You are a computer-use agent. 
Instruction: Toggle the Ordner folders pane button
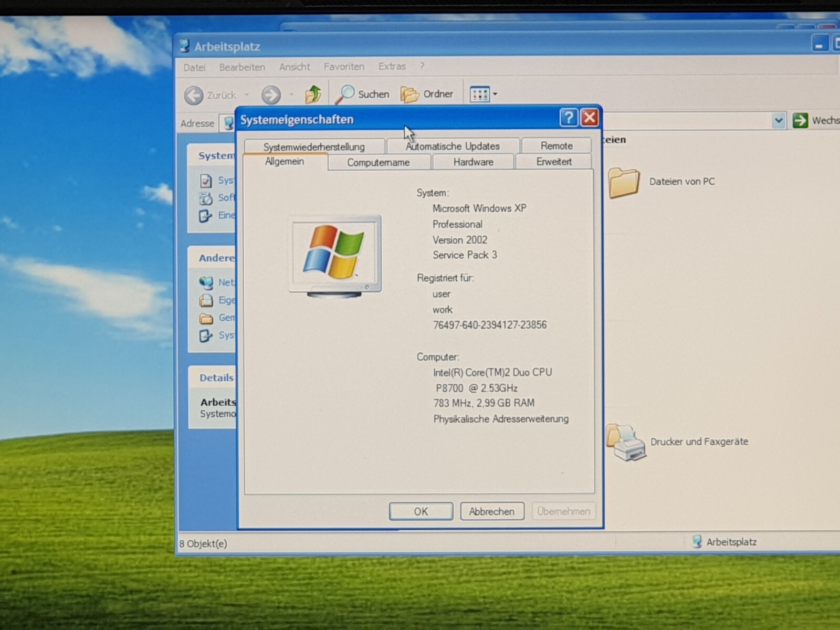click(427, 94)
